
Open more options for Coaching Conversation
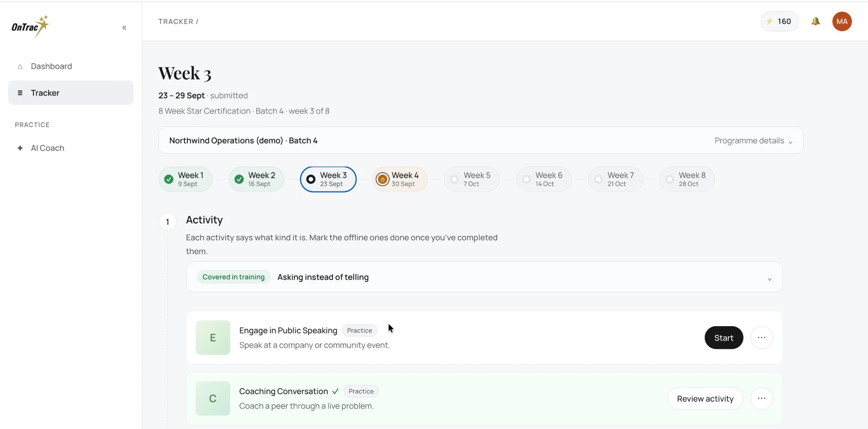[762, 398]
